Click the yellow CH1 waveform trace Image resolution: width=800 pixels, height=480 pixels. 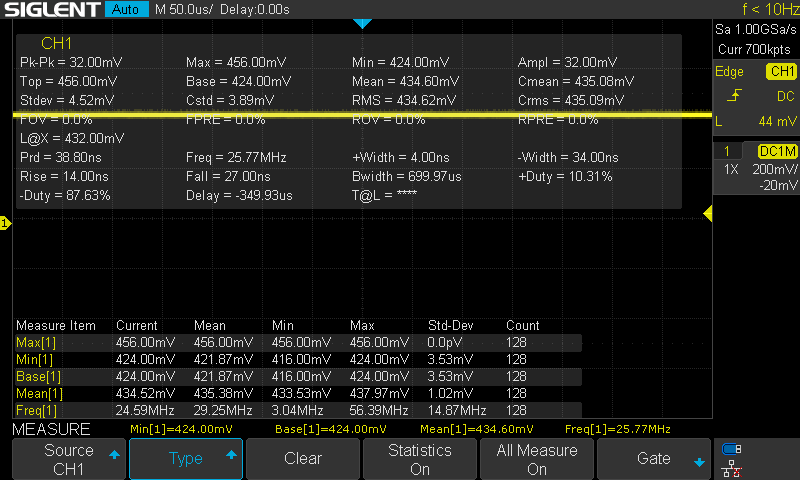pos(362,115)
